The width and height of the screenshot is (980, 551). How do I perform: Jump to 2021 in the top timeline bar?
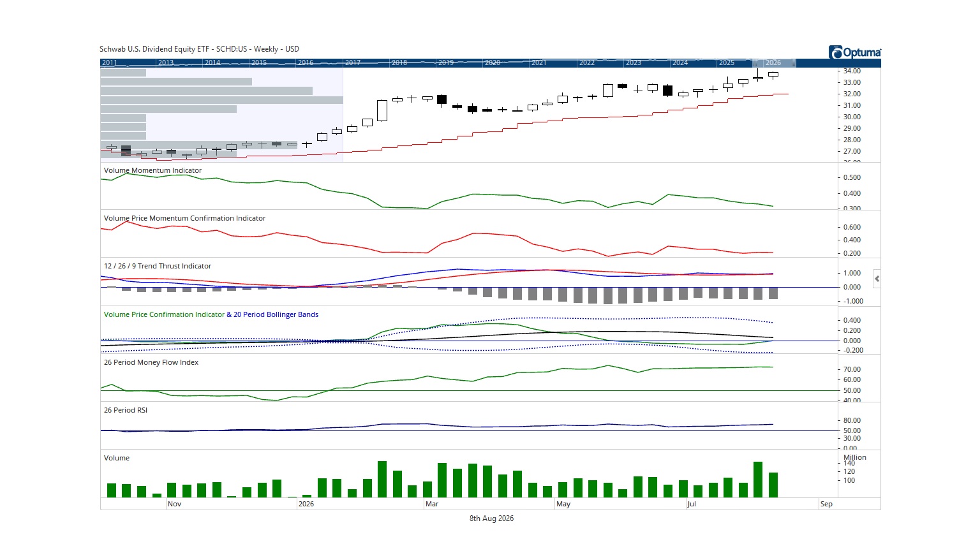[x=539, y=63]
